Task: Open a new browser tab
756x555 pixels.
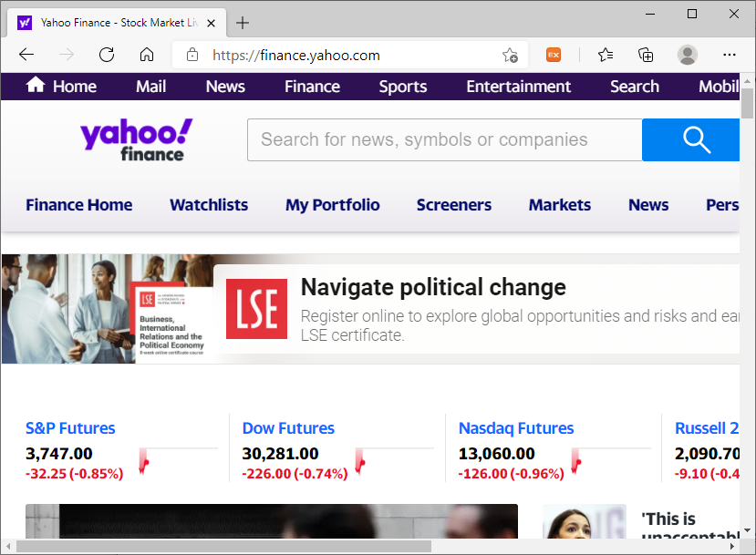Action: coord(243,23)
